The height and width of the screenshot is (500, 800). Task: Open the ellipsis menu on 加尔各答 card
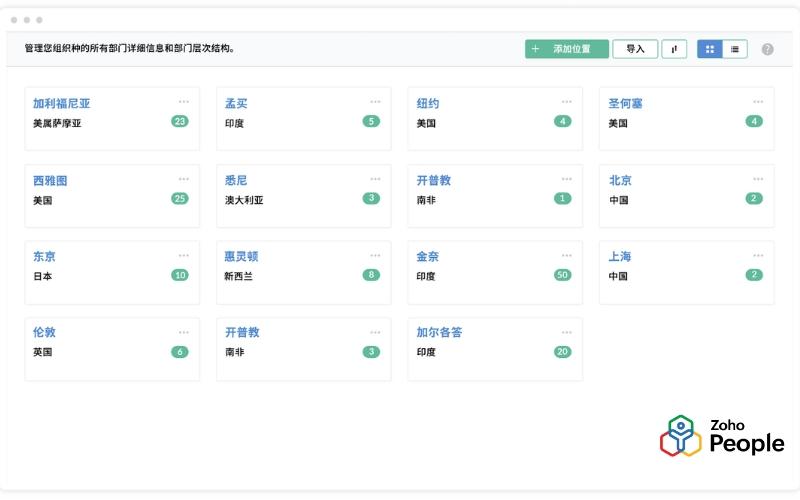coord(567,332)
